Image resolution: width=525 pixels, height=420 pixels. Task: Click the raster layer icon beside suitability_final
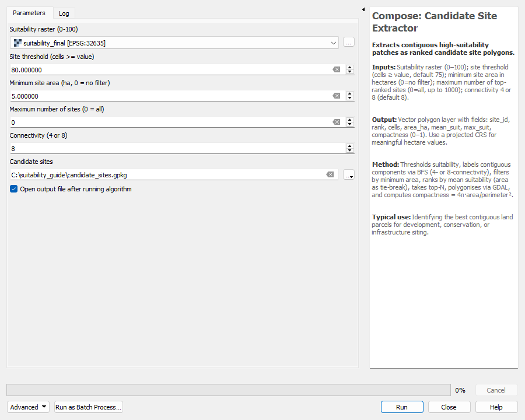click(x=17, y=43)
